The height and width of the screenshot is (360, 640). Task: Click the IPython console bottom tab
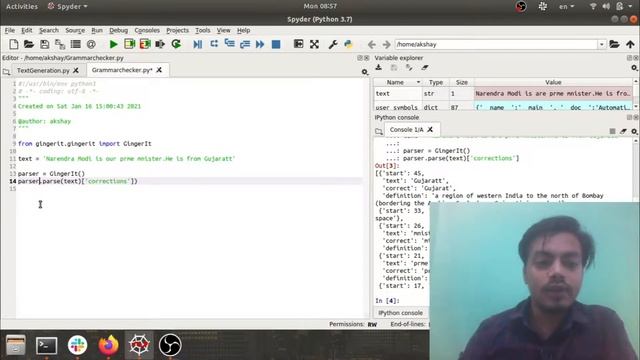click(400, 313)
